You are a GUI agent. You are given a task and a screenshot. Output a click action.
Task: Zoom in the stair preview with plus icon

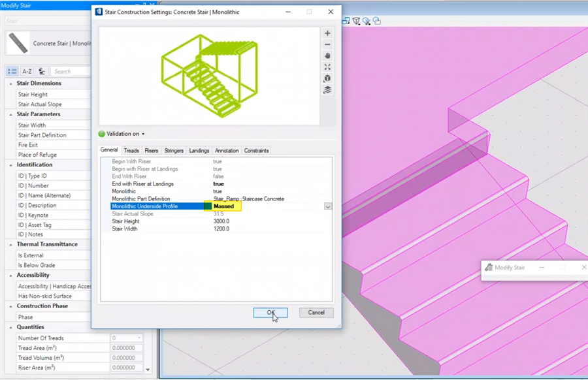[x=327, y=33]
